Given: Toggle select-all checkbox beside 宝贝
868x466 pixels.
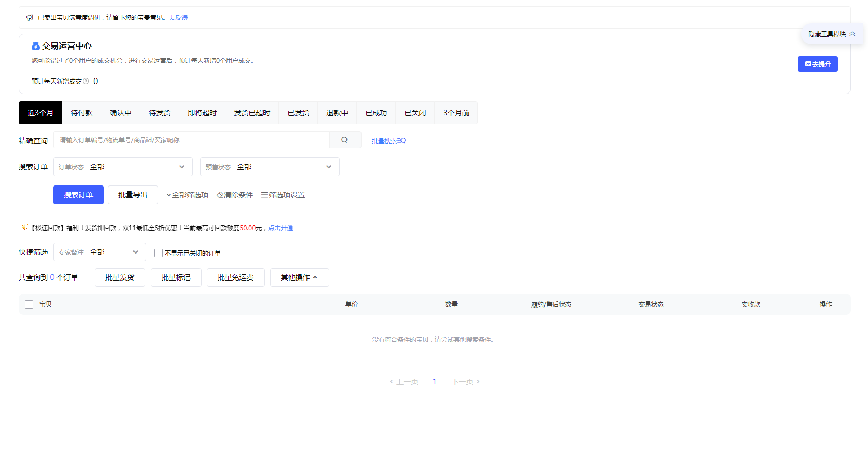Looking at the screenshot, I should (x=29, y=304).
